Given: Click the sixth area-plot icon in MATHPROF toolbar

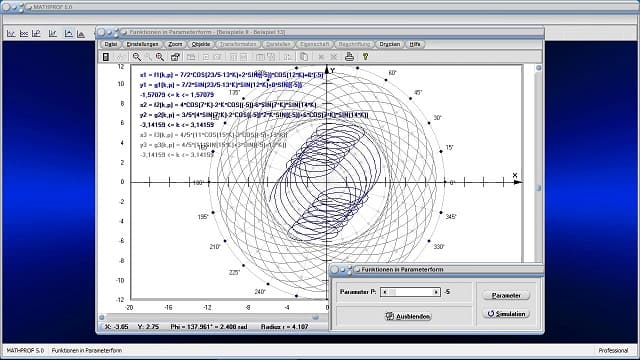Looking at the screenshot, I should (x=81, y=33).
